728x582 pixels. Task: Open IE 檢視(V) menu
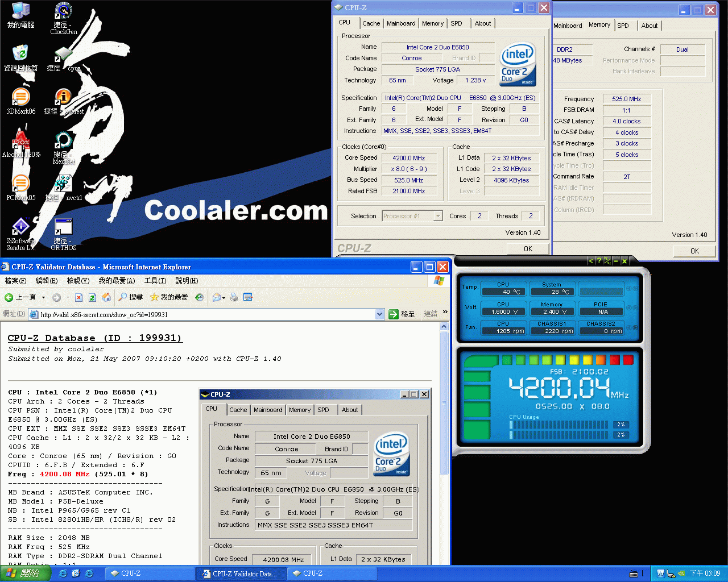(x=78, y=281)
